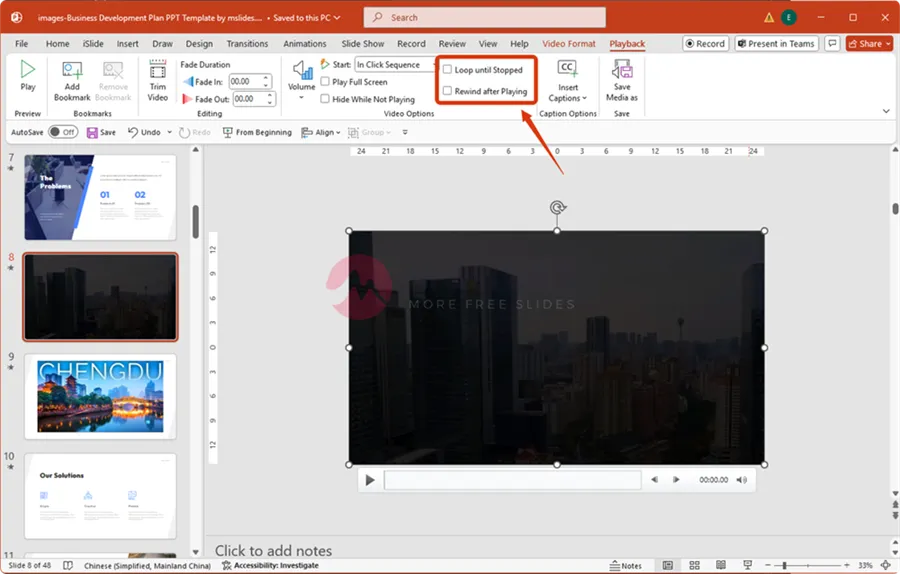This screenshot has width=900, height=574.
Task: Open the Trim Video tool
Action: pos(158,72)
